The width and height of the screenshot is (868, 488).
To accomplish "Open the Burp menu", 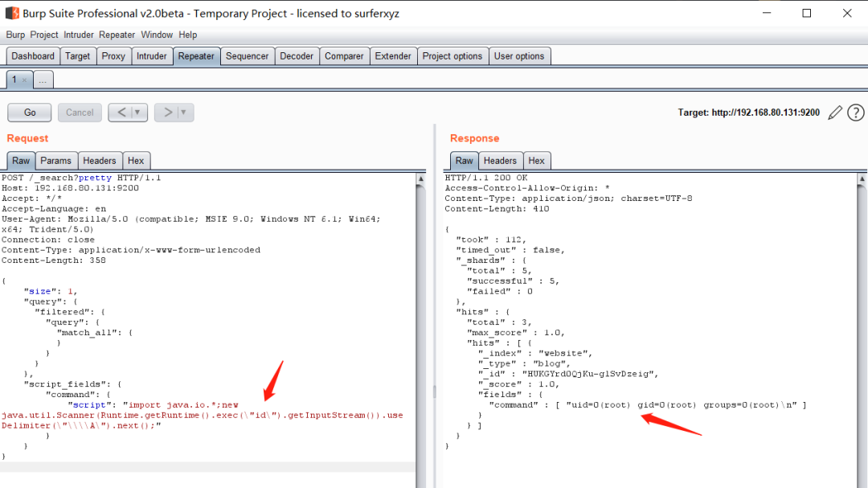I will pos(15,35).
